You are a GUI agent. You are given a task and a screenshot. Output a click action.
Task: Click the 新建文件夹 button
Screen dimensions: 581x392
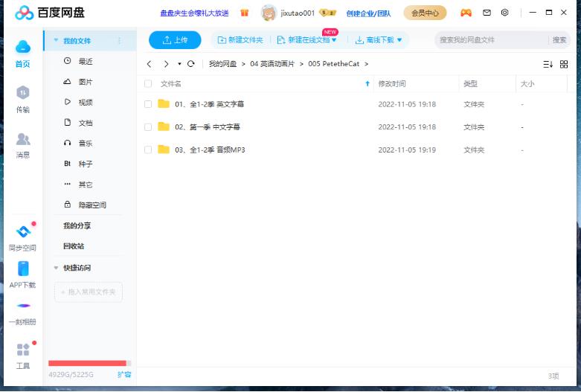[x=240, y=40]
